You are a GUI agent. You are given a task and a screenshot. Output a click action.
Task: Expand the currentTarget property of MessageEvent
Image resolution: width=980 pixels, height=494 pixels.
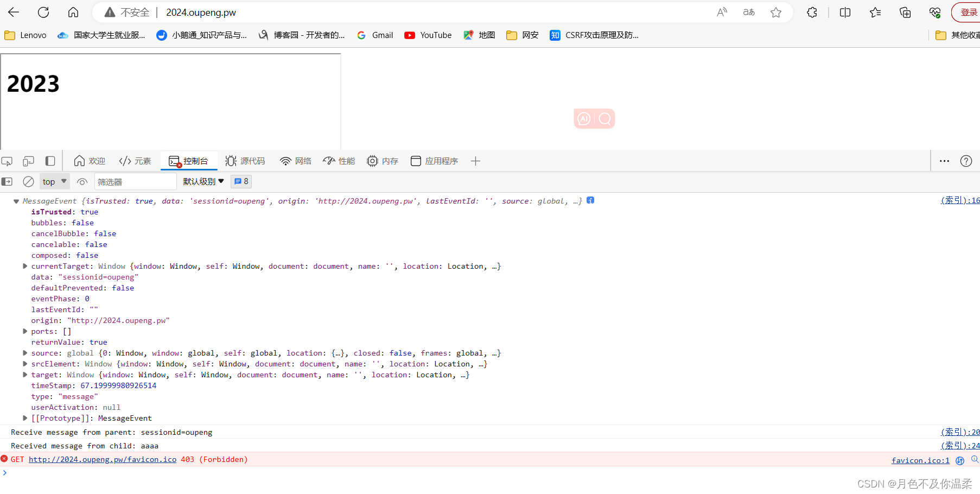pyautogui.click(x=25, y=266)
